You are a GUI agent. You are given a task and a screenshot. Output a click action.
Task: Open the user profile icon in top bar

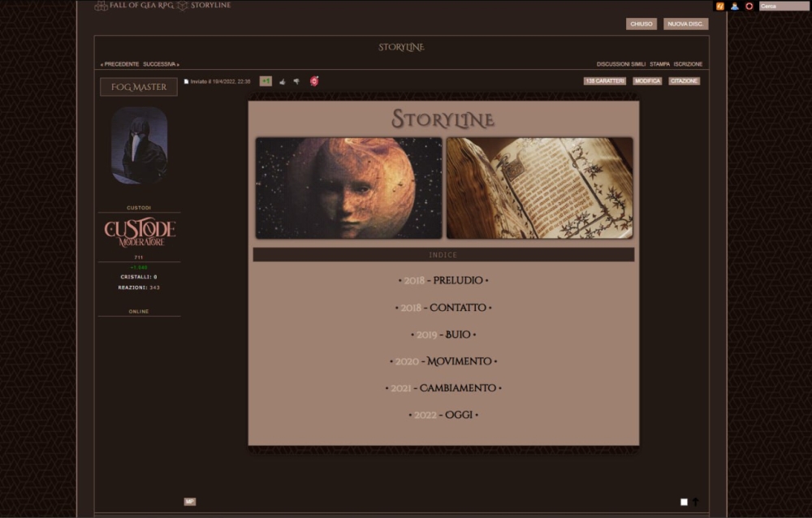(x=734, y=6)
